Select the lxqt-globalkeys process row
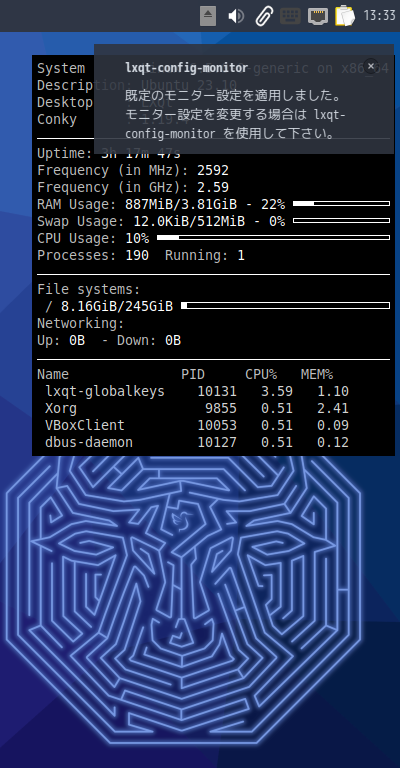The height and width of the screenshot is (768, 400). (197, 391)
